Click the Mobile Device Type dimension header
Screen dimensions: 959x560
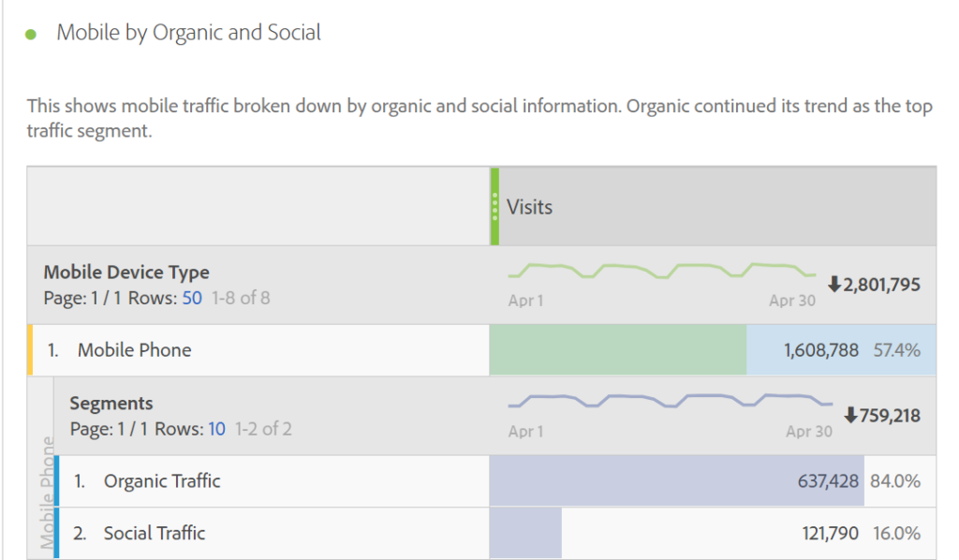[x=126, y=273]
